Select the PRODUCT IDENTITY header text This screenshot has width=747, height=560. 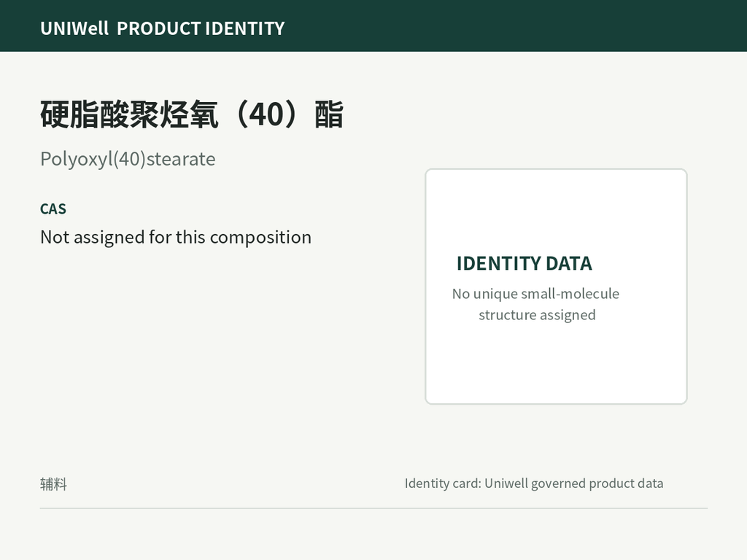coord(201,28)
